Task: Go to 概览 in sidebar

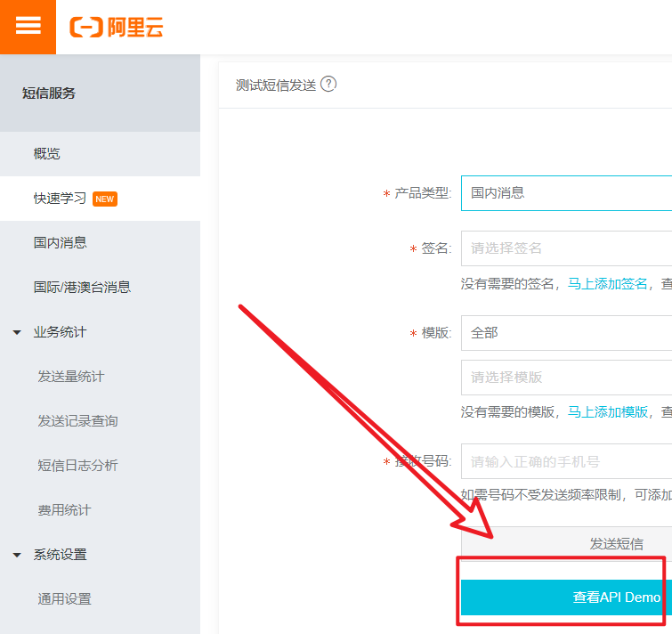Action: 47,154
